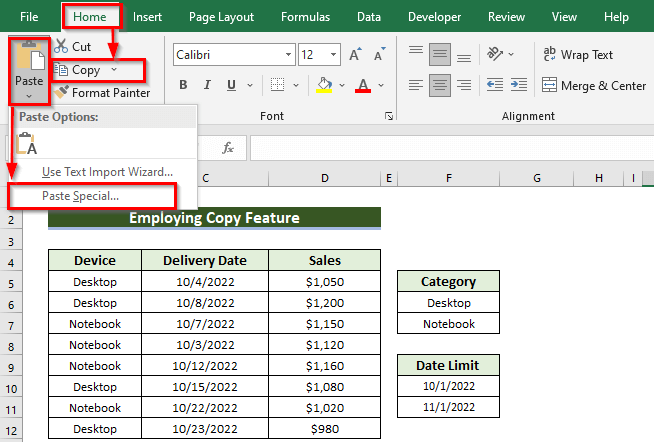Screen dimensions: 654x442
Task: Click the Insert Function fx icon
Action: (228, 148)
